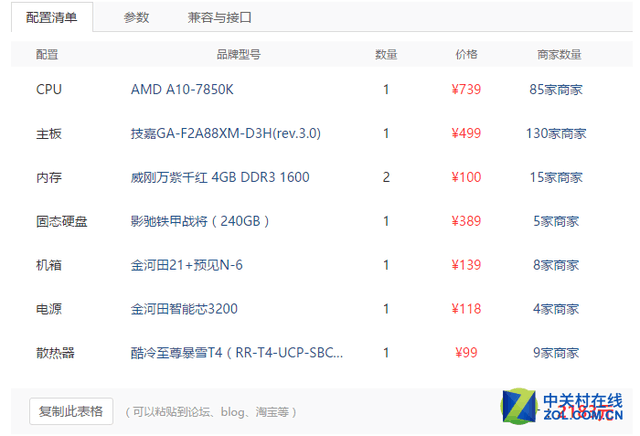640x436 pixels.
Task: Open the 兼容与接口 tab
Action: tap(220, 18)
